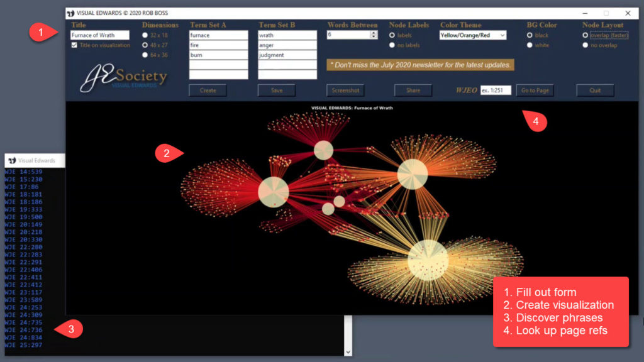The height and width of the screenshot is (362, 644).
Task: Click the Visual Edwards app icon in title bar
Action: pos(70,13)
